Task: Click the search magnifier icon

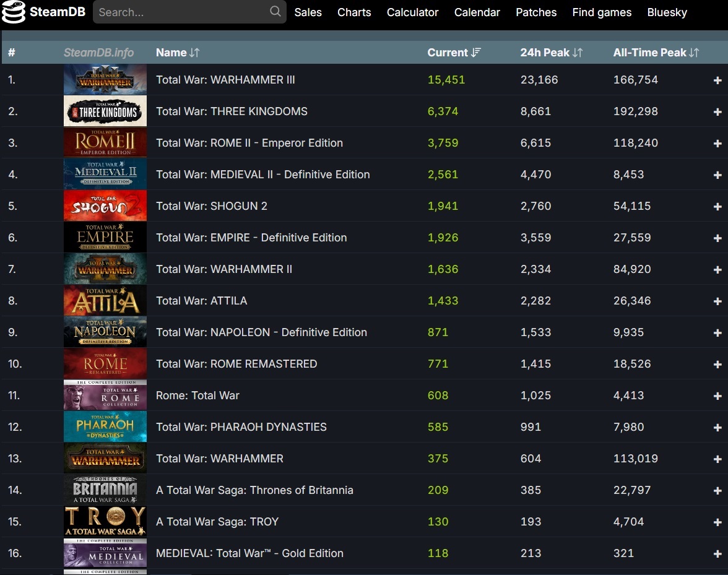Action: 275,12
